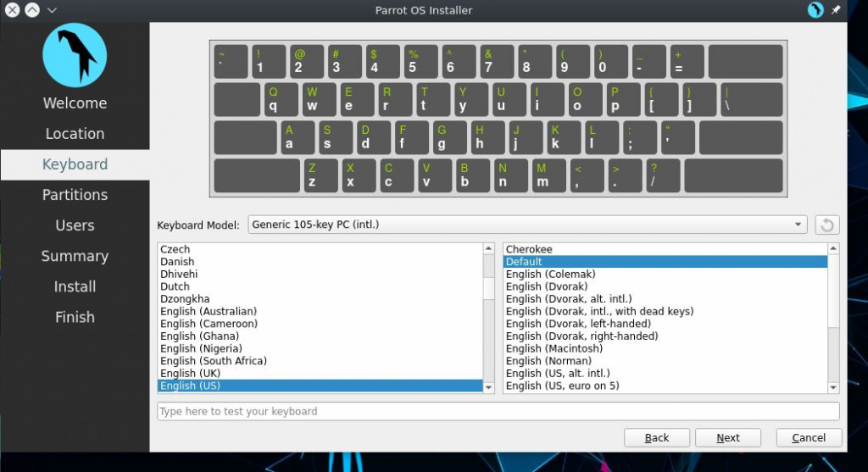The width and height of the screenshot is (868, 472).
Task: Select the Location step in sidebar
Action: pyautogui.click(x=75, y=133)
